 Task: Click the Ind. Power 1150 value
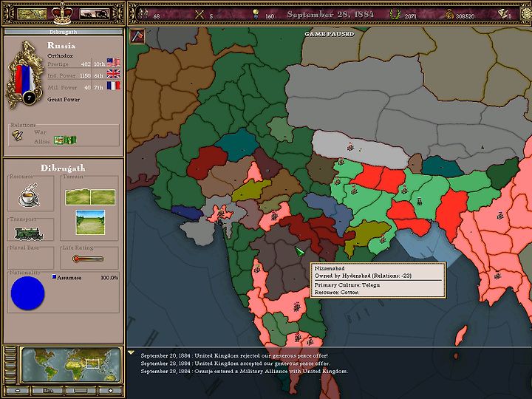click(x=85, y=75)
